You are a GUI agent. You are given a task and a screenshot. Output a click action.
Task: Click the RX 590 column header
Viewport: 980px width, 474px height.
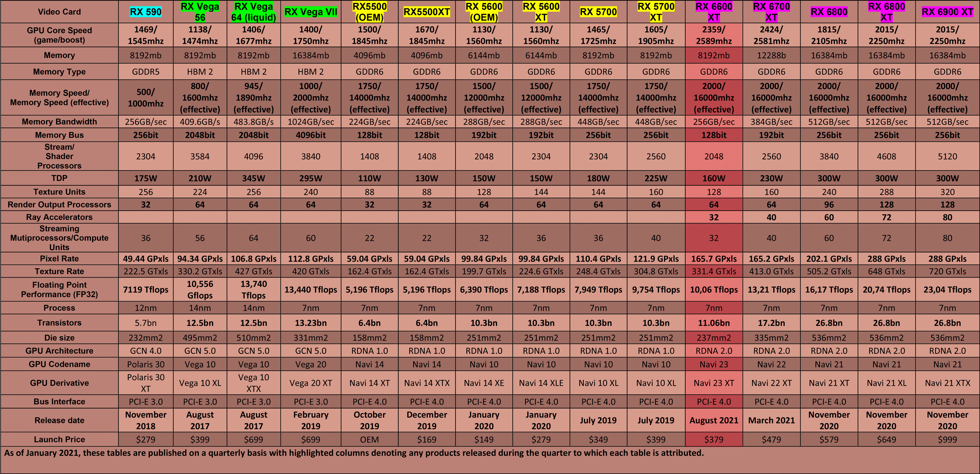pos(146,12)
